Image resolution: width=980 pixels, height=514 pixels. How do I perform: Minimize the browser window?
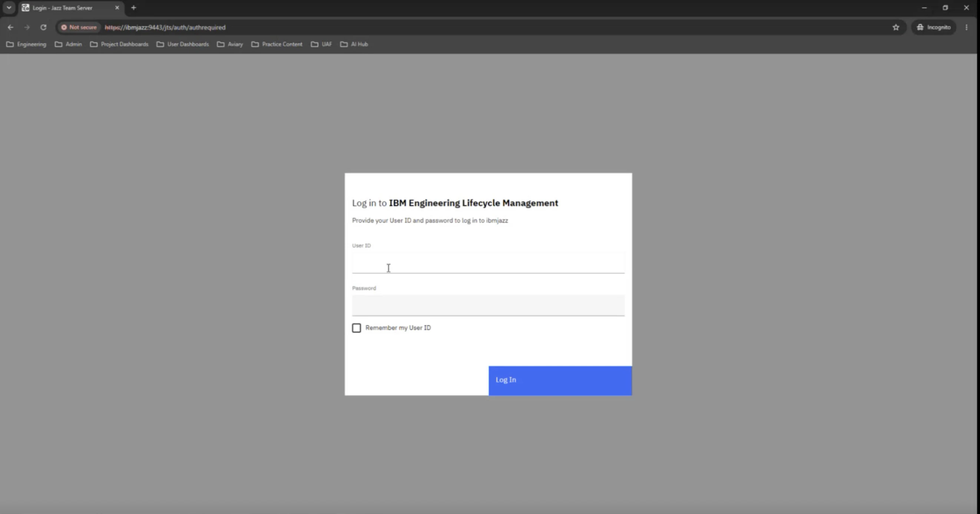(924, 8)
